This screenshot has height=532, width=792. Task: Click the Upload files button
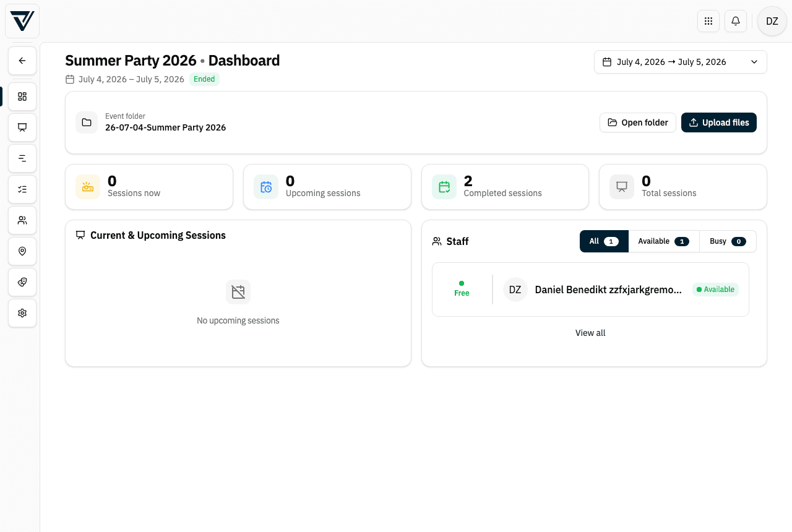click(719, 122)
